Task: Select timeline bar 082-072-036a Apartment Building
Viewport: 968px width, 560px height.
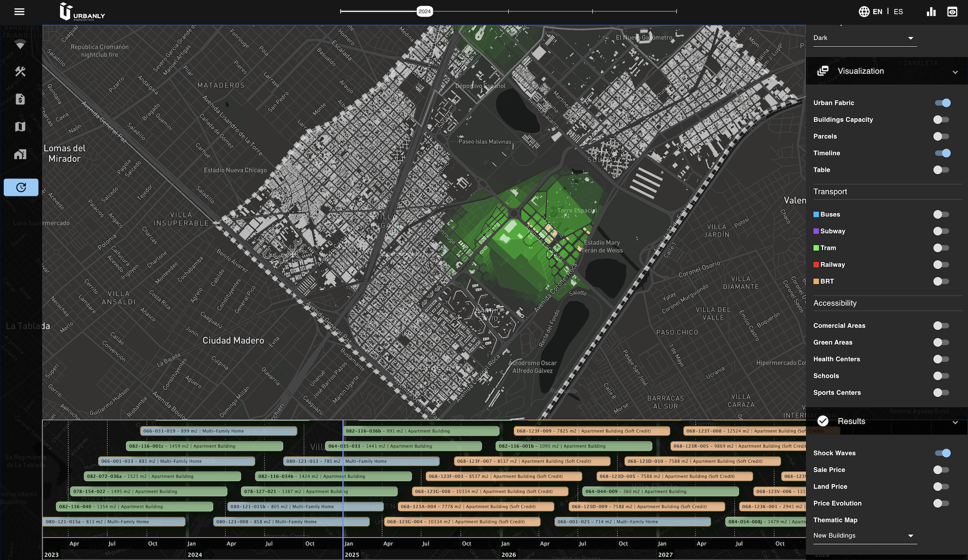Action: pos(162,477)
